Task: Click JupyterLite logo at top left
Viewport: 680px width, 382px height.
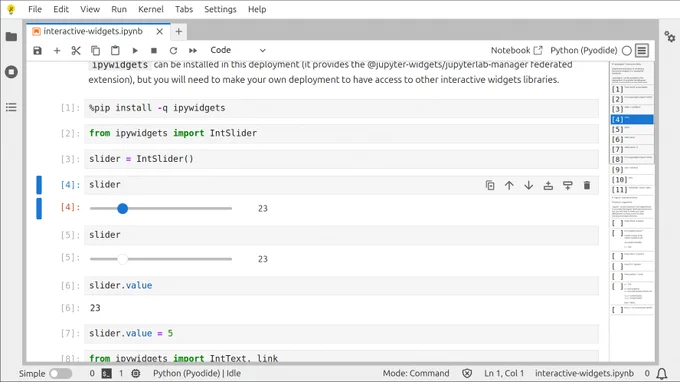Action: click(11, 9)
